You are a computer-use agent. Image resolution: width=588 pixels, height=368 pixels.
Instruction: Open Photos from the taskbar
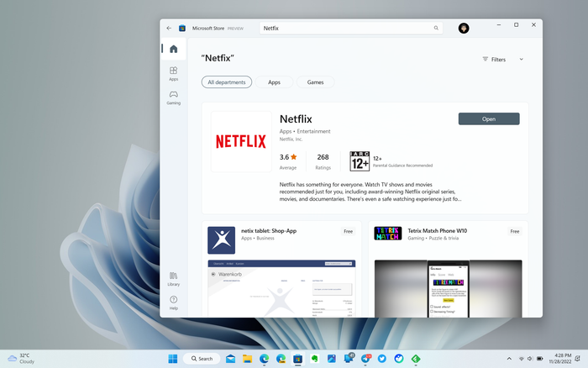332,359
